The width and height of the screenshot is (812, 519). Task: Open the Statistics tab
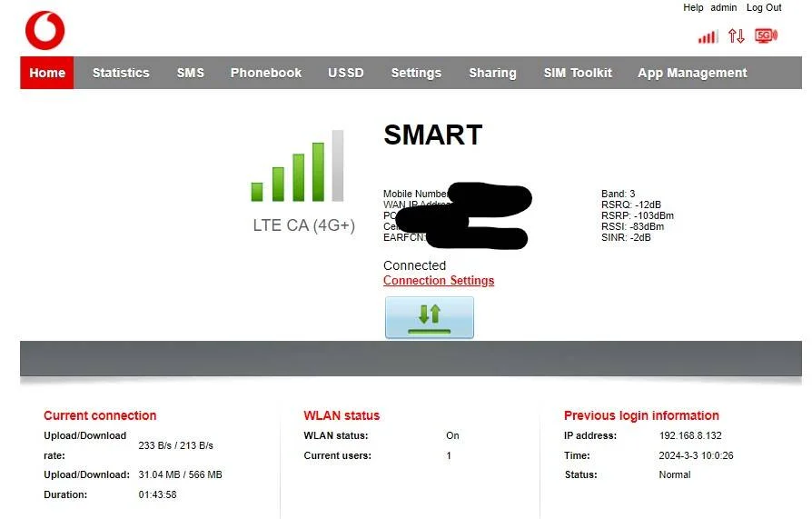tap(121, 73)
